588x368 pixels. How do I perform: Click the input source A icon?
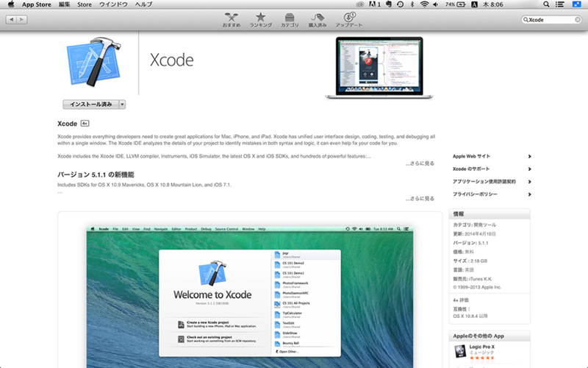[x=474, y=4]
